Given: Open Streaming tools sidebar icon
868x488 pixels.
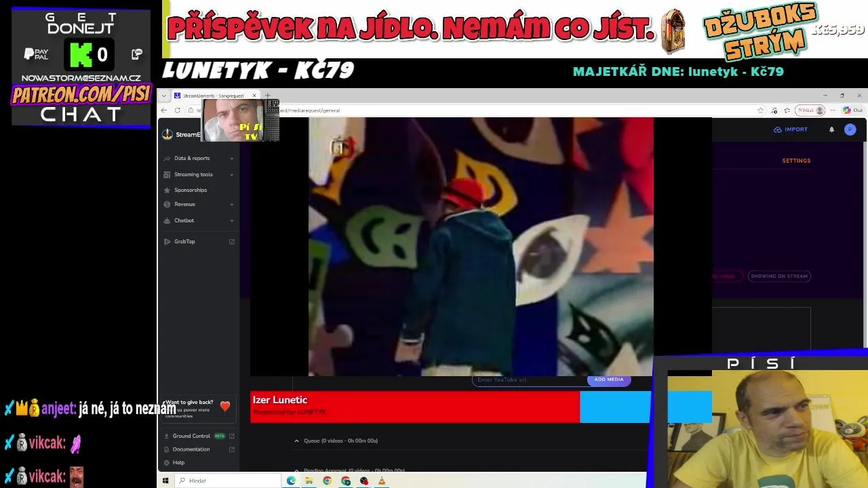Looking at the screenshot, I should [x=167, y=175].
